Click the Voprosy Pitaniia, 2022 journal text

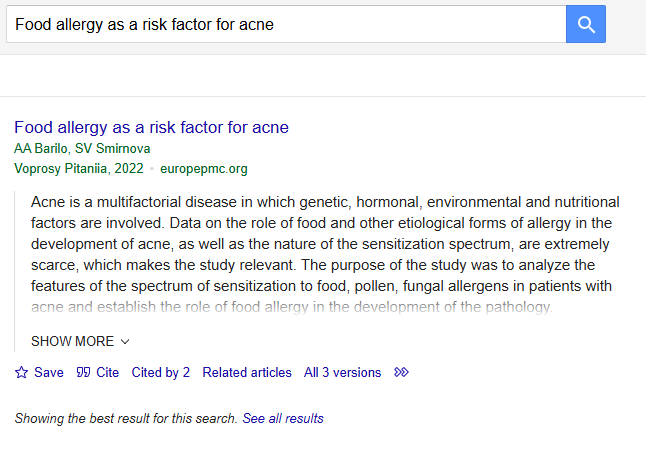tap(79, 168)
